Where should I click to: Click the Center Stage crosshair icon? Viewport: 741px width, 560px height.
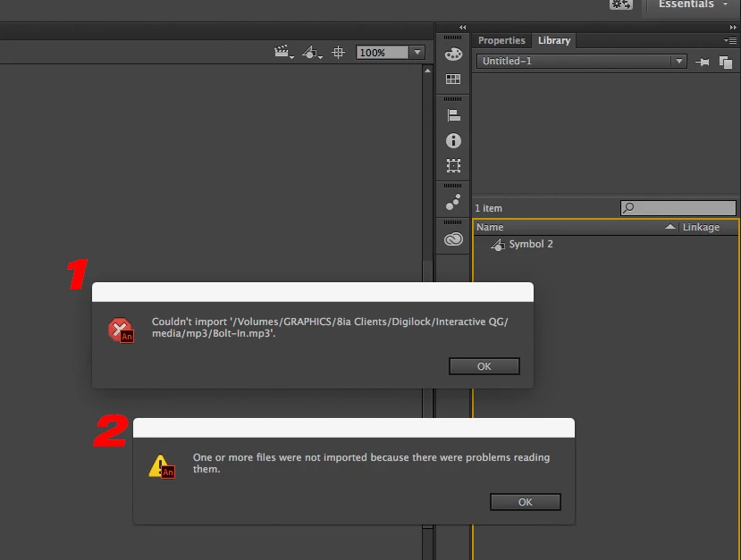[339, 53]
